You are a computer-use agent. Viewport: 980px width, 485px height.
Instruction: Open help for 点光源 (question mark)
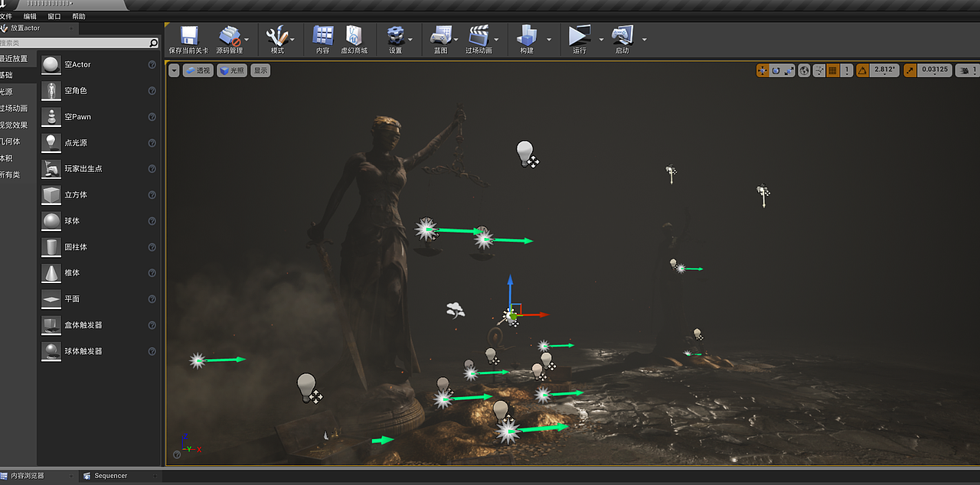tap(152, 143)
